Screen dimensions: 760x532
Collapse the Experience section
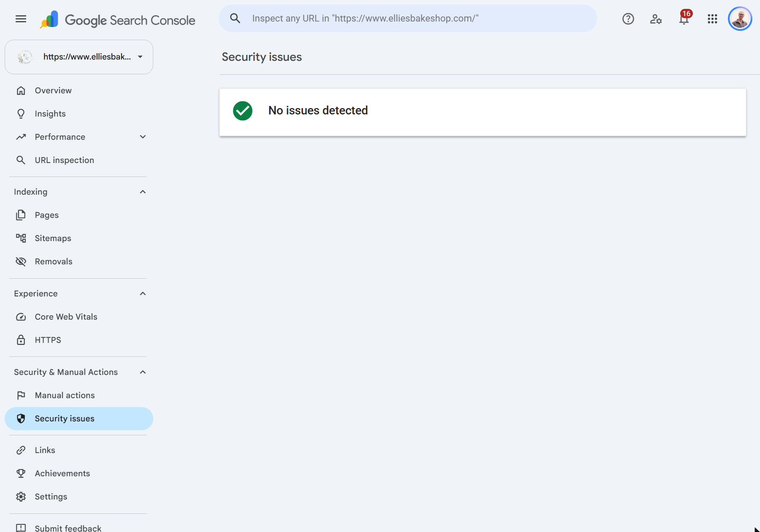coord(143,294)
